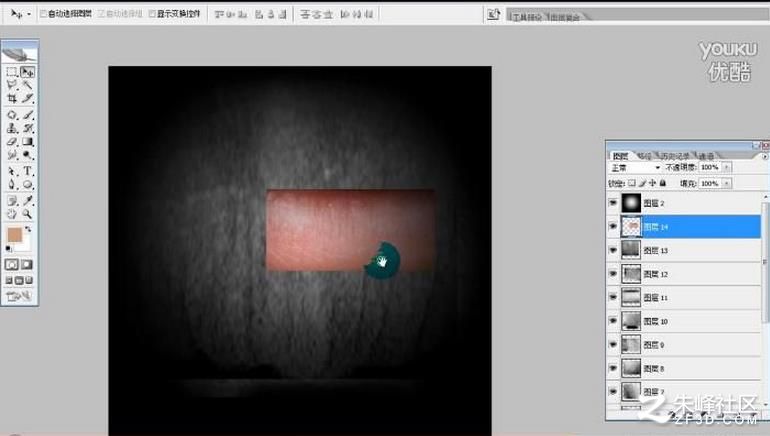Click the fill 100% input field
Image resolution: width=770 pixels, height=436 pixels.
pos(710,183)
